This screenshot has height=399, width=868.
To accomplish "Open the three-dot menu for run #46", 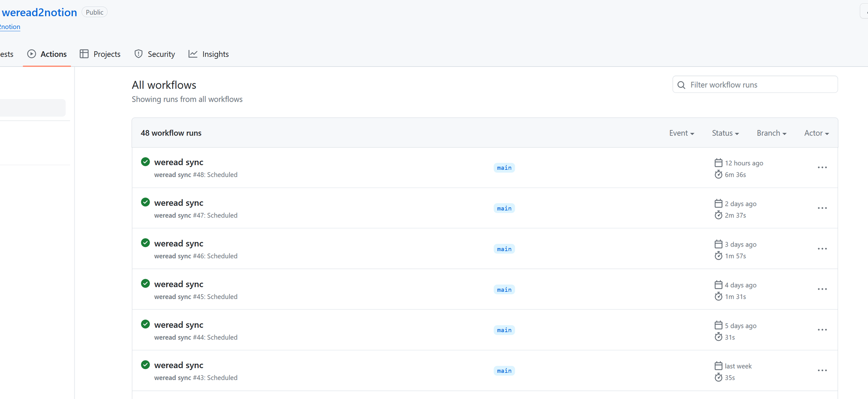I will coord(822,249).
